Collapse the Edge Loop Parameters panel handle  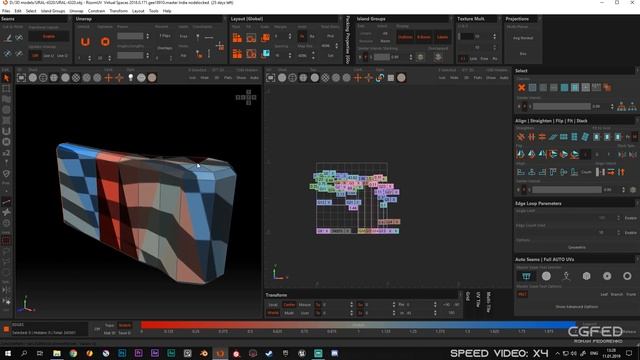[x=637, y=203]
